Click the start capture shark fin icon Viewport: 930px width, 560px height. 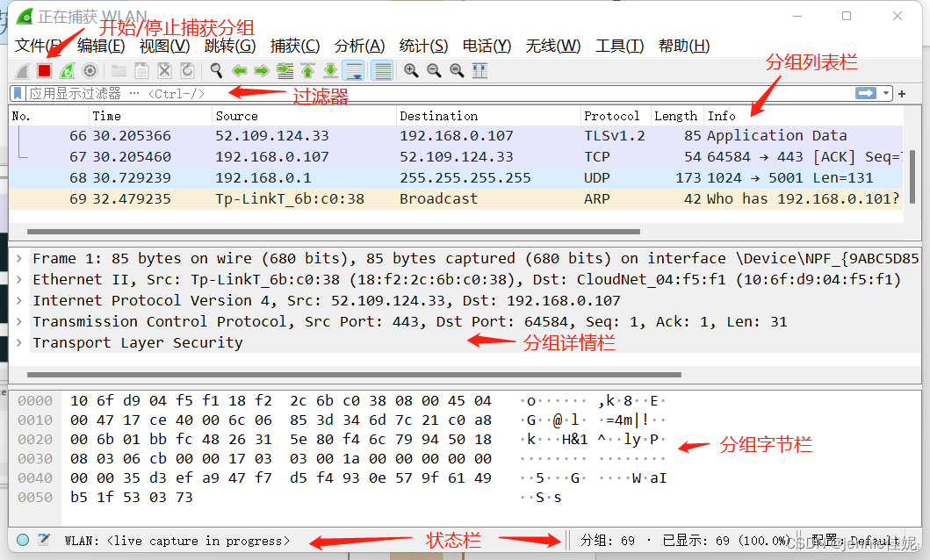(x=23, y=71)
